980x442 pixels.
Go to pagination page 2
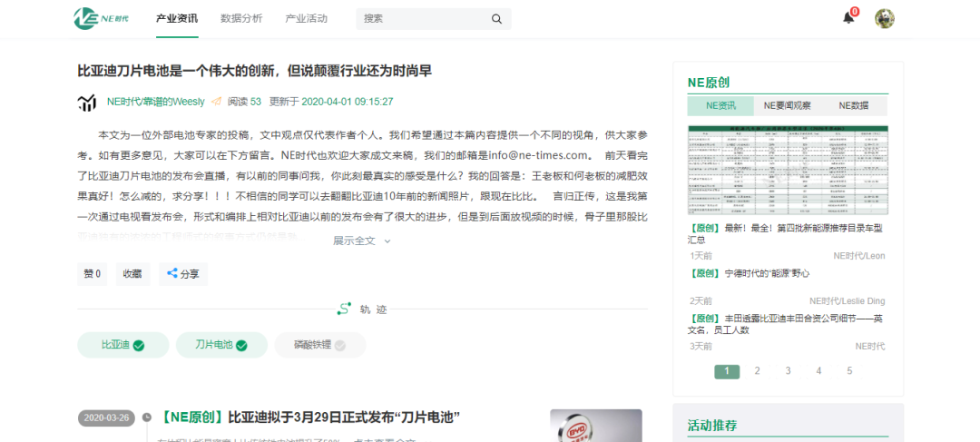click(x=758, y=371)
